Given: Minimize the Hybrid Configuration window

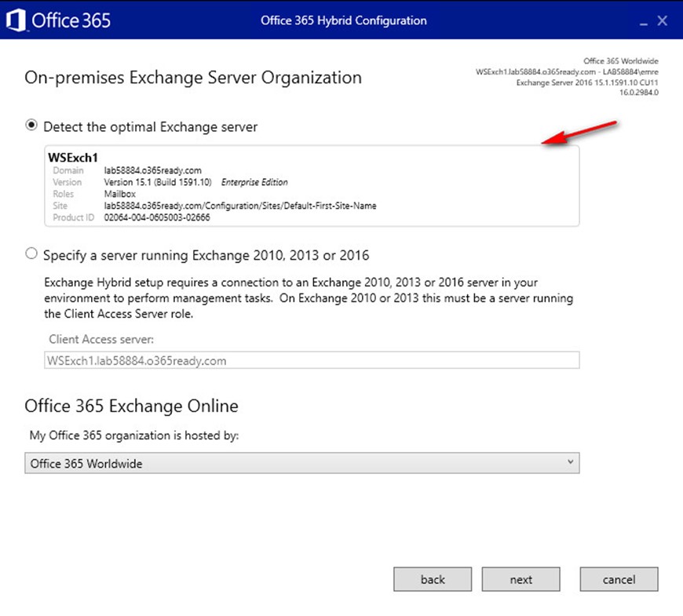Looking at the screenshot, I should pyautogui.click(x=644, y=24).
